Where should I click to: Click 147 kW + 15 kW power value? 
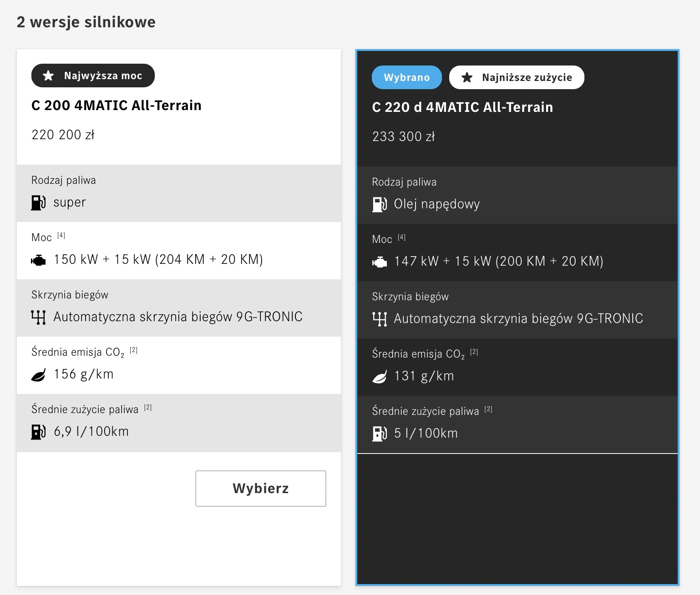[498, 262]
